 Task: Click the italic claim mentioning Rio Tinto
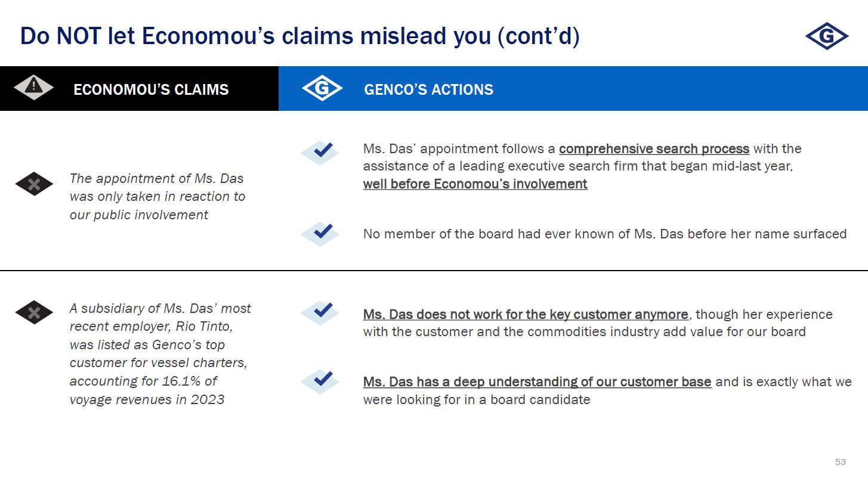coord(160,353)
